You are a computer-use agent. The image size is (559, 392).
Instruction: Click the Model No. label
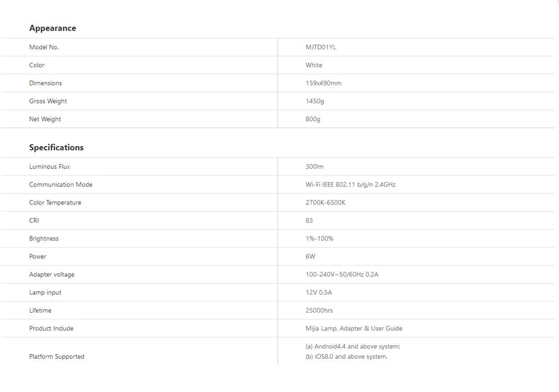click(44, 47)
